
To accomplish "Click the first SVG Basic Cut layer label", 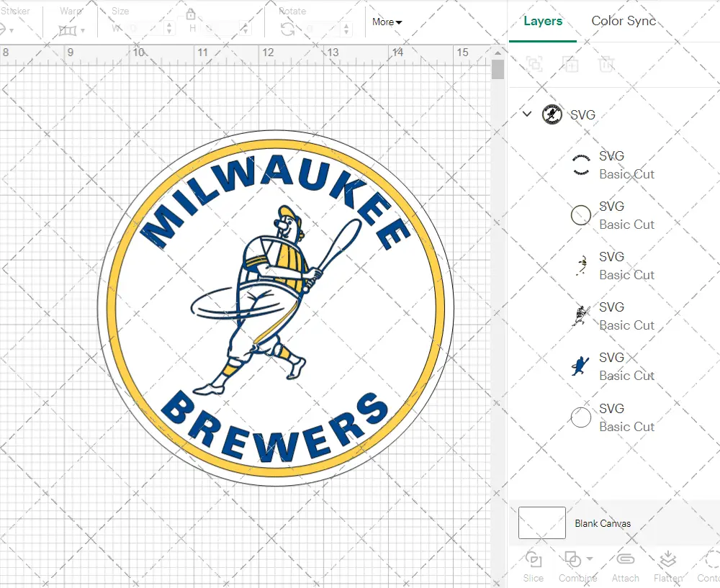I will [626, 165].
